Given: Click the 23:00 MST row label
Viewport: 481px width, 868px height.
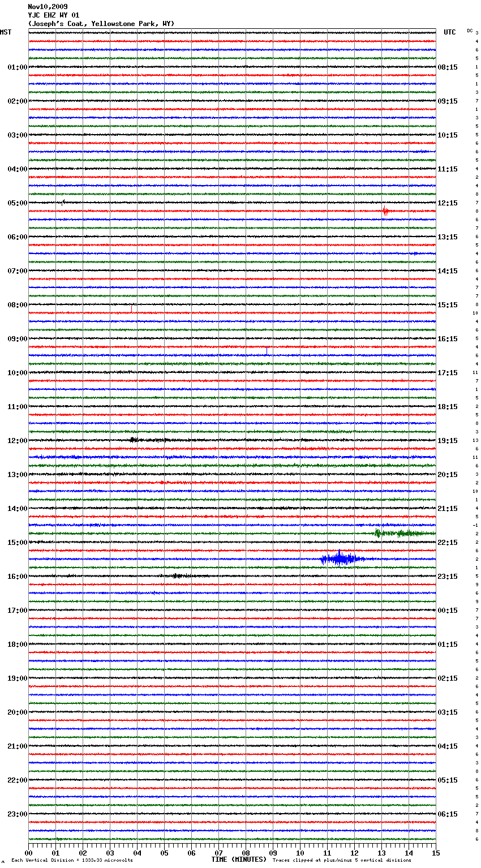Looking at the screenshot, I should 18,814.
